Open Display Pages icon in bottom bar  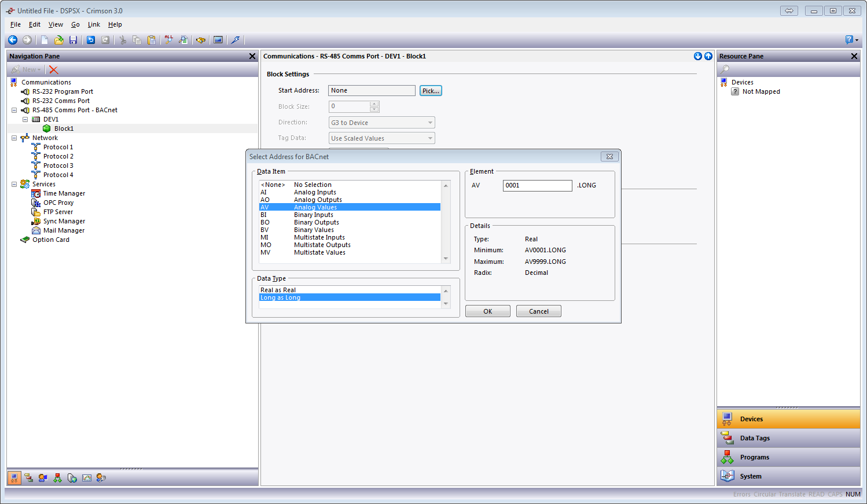click(x=43, y=477)
